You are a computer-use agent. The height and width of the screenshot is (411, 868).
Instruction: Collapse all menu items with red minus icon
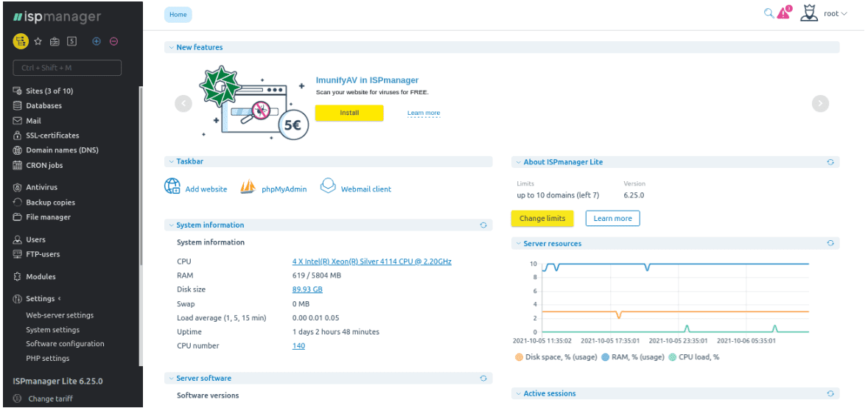click(x=113, y=41)
